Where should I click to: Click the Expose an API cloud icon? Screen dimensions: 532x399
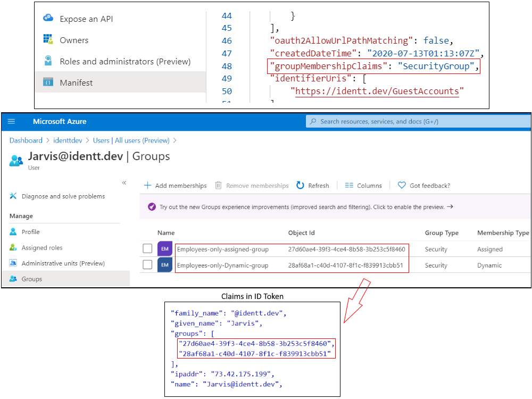(48, 18)
